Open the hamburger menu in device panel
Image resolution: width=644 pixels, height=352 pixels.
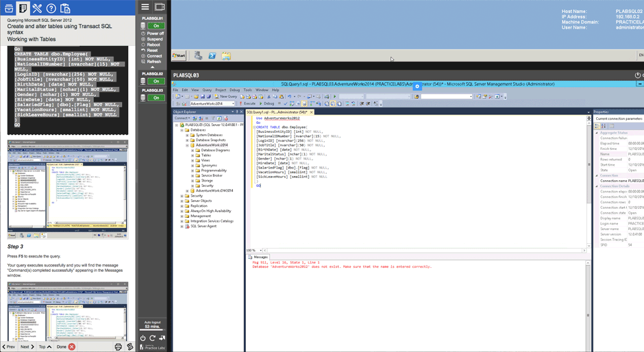(145, 7)
